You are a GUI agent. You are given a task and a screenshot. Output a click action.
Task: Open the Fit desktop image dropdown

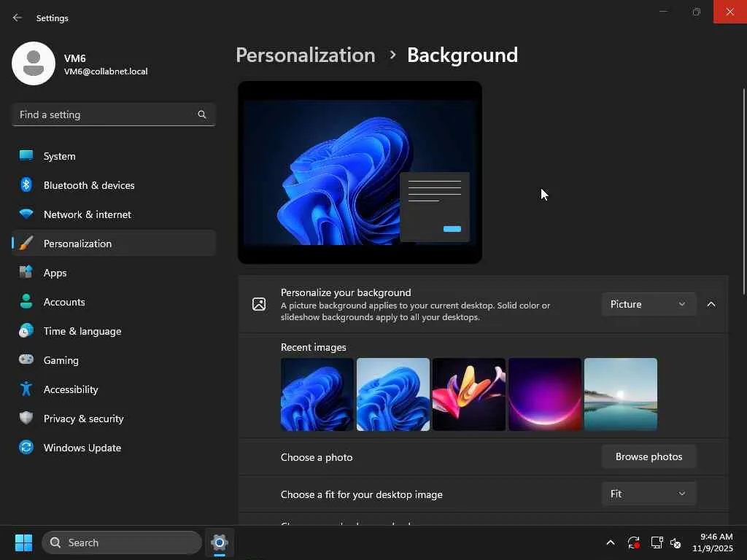pos(649,494)
